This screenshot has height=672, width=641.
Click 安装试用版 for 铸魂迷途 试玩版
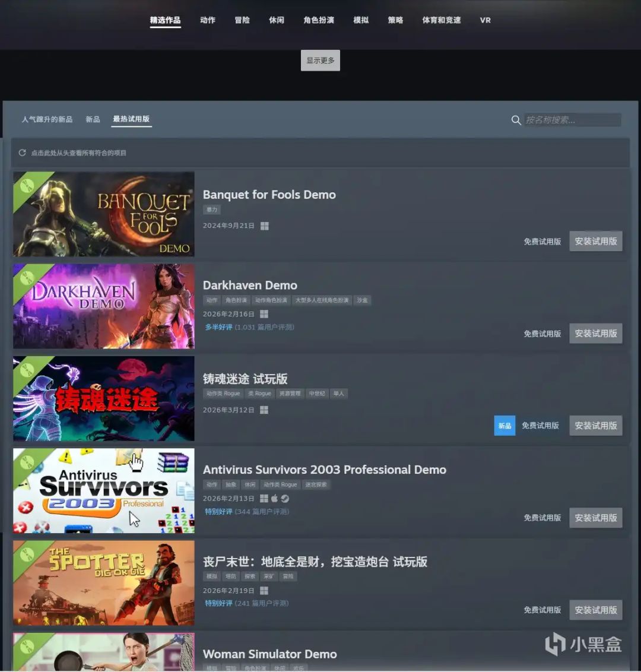[595, 426]
